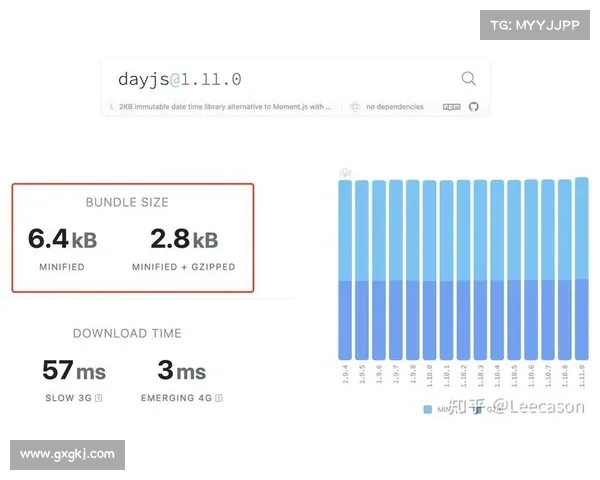Click the 'no dependencies' label

pyautogui.click(x=395, y=107)
